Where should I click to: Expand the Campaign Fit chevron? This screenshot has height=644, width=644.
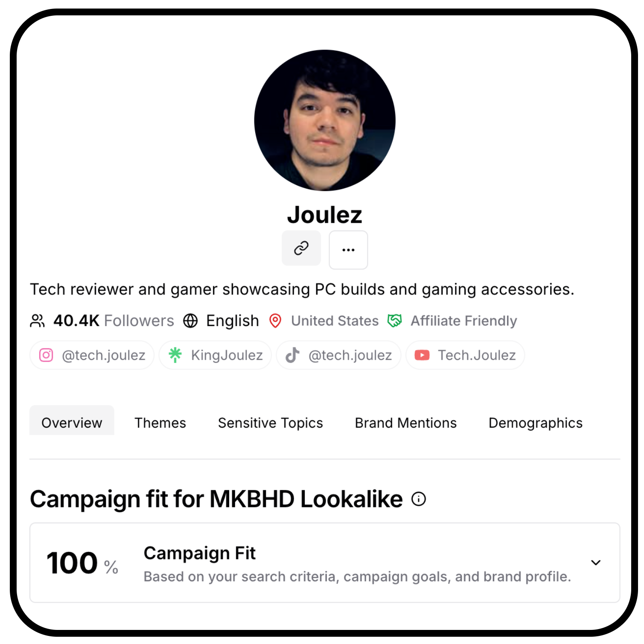[596, 562]
